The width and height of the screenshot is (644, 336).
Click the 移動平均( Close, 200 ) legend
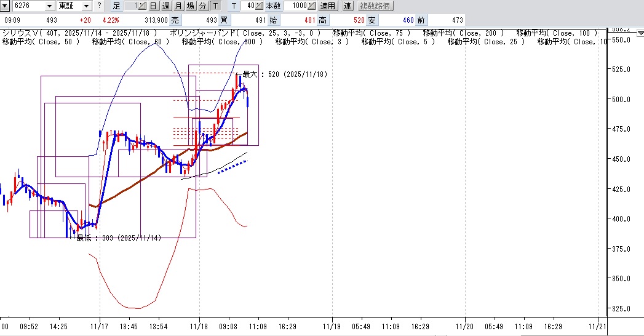(x=463, y=33)
